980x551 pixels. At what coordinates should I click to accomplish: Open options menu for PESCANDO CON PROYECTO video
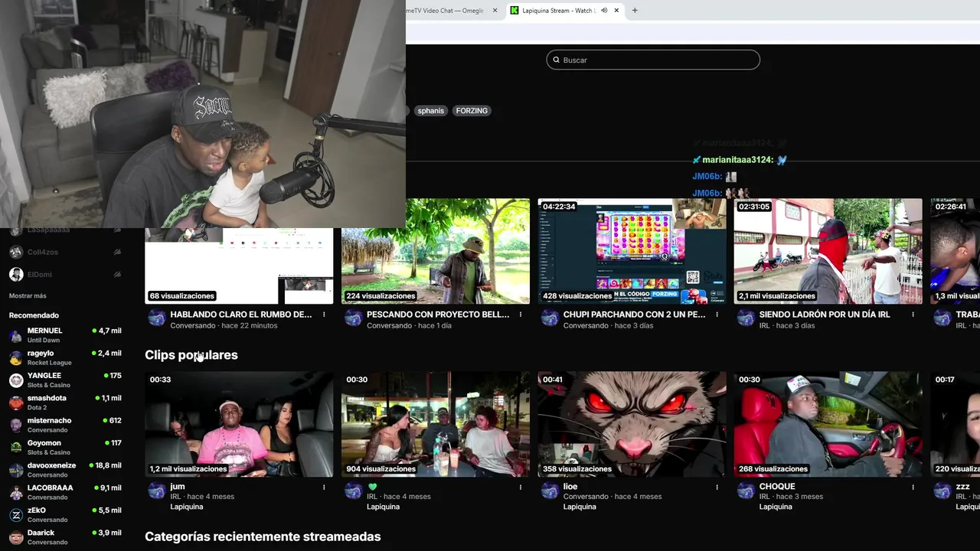click(x=521, y=315)
